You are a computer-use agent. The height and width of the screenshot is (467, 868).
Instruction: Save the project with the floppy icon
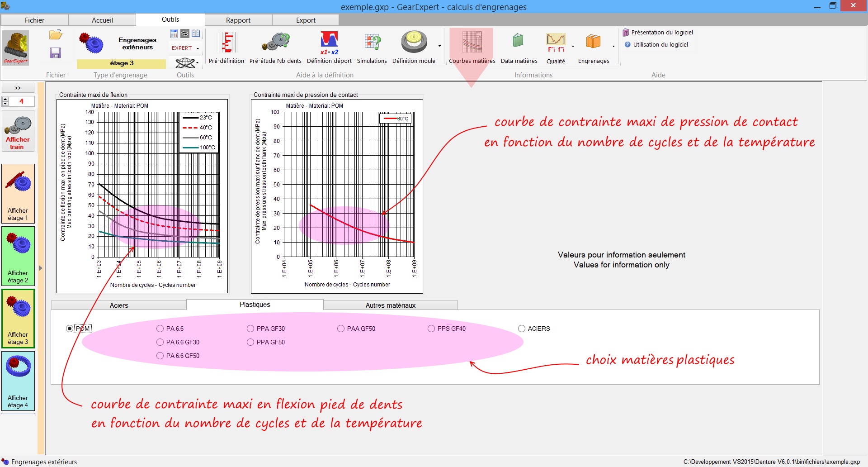click(55, 53)
